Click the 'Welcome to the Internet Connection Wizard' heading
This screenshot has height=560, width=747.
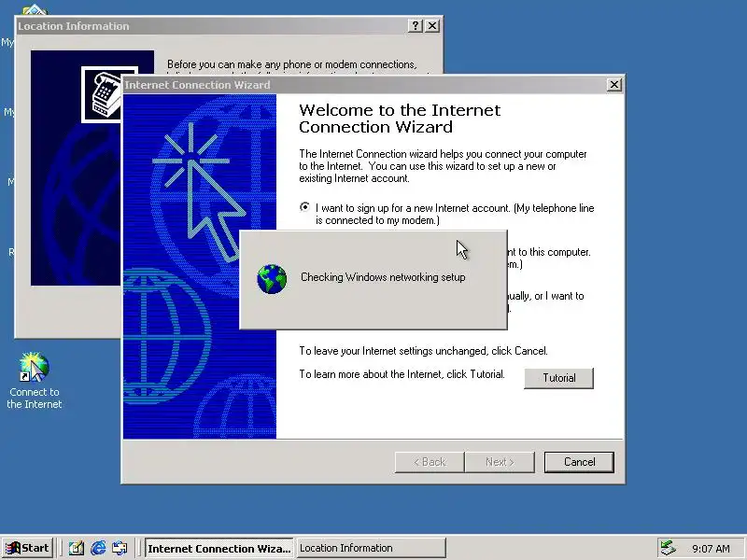[400, 119]
